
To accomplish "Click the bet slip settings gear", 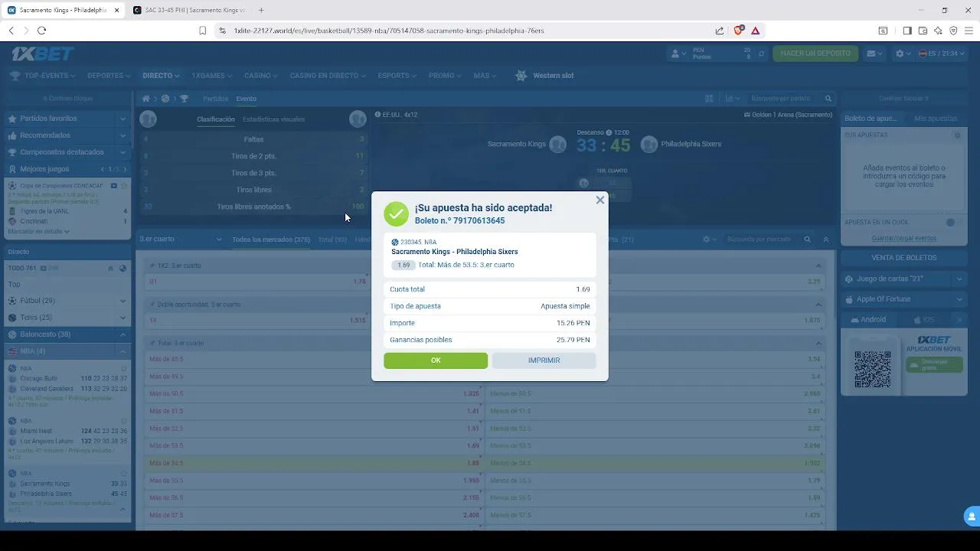I will (957, 135).
